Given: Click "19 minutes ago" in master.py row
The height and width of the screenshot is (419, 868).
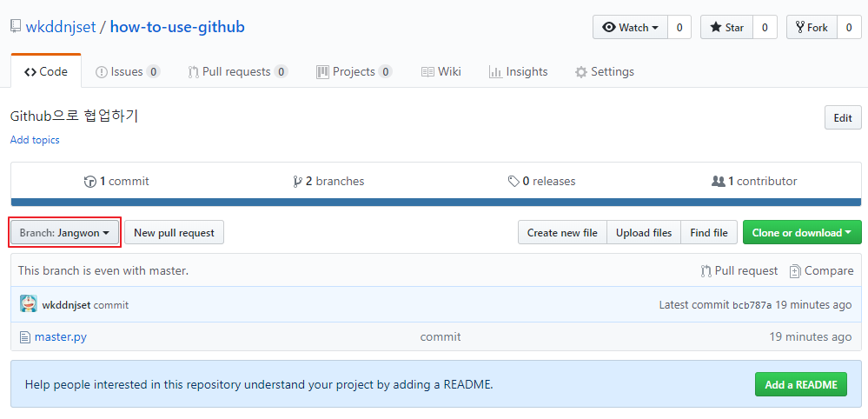Looking at the screenshot, I should (811, 336).
